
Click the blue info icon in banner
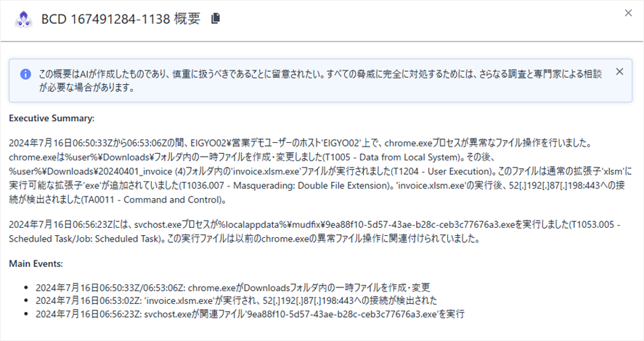click(25, 74)
